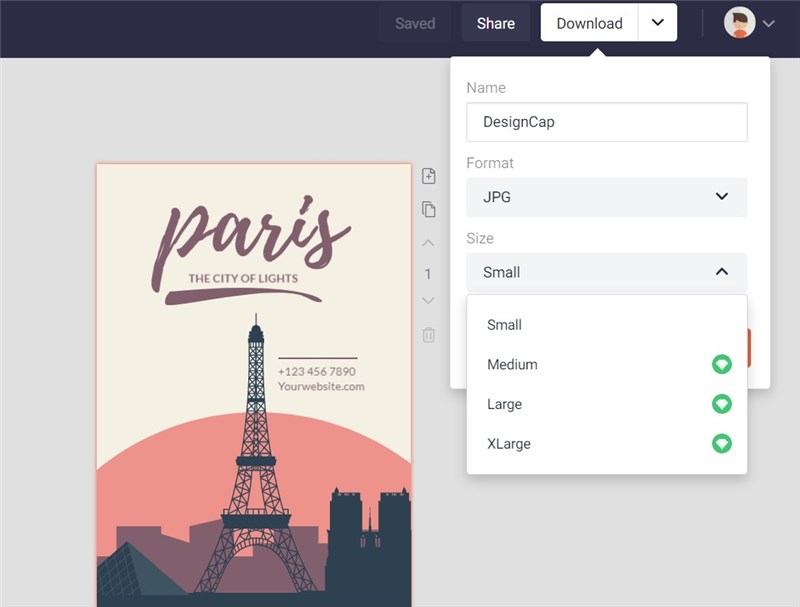800x607 pixels.
Task: Click the Name input field with DesignCap
Action: click(x=607, y=122)
